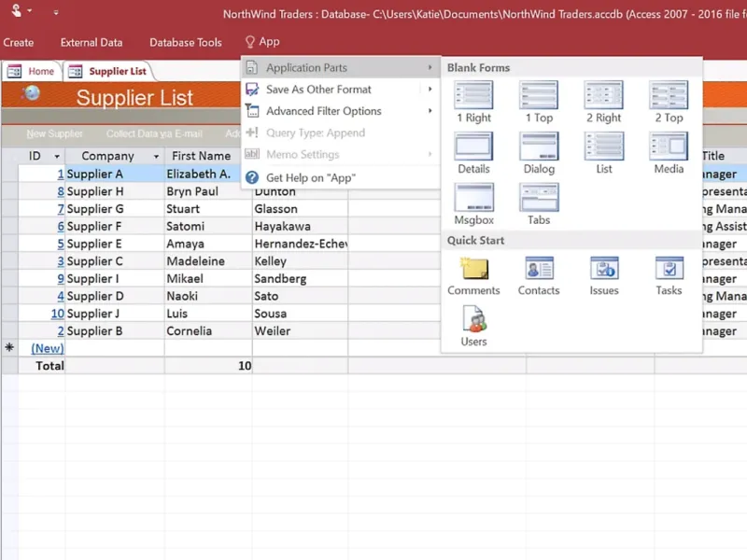The image size is (747, 560).
Task: Add the Tasks quick start part
Action: pyautogui.click(x=669, y=276)
